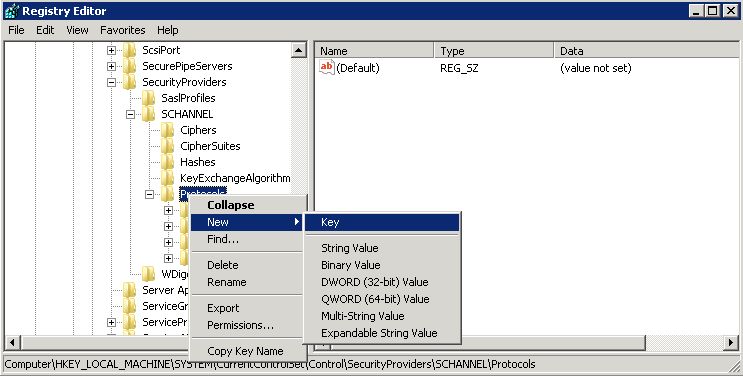Click the SecurityProviders folder icon
This screenshot has width=743, height=376.
(129, 82)
